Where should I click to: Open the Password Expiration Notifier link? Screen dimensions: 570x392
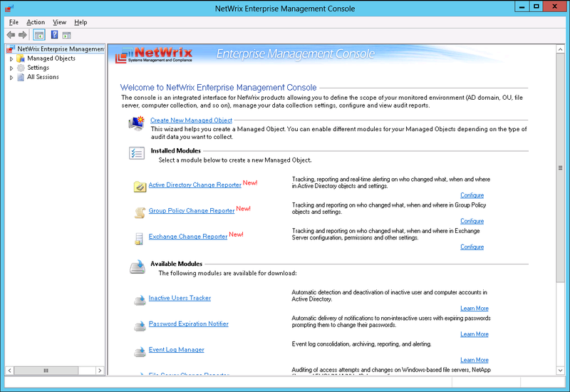(188, 324)
